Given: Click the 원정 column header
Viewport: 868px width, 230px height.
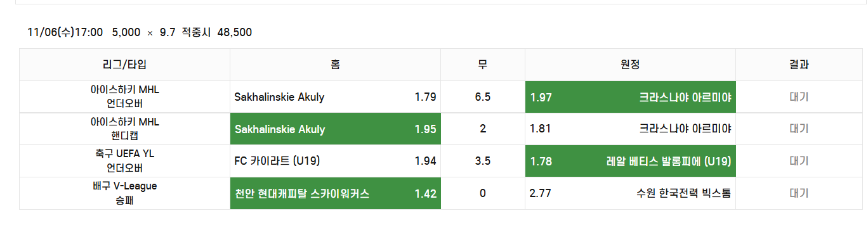Looking at the screenshot, I should pos(630,65).
